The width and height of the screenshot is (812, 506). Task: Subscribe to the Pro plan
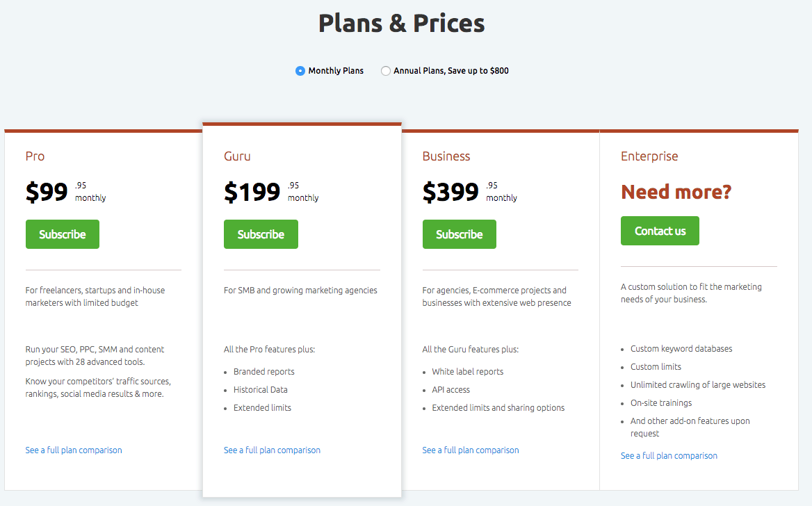(x=63, y=234)
